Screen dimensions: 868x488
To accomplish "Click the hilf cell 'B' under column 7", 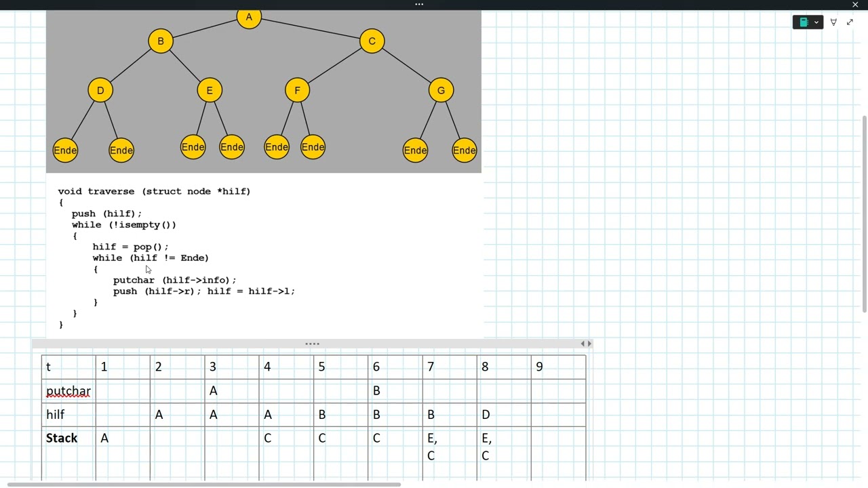I will click(449, 415).
